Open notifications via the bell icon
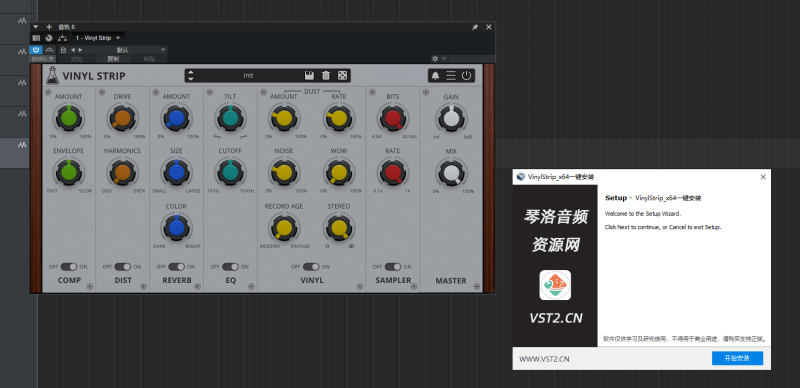This screenshot has height=388, width=800. pyautogui.click(x=435, y=76)
